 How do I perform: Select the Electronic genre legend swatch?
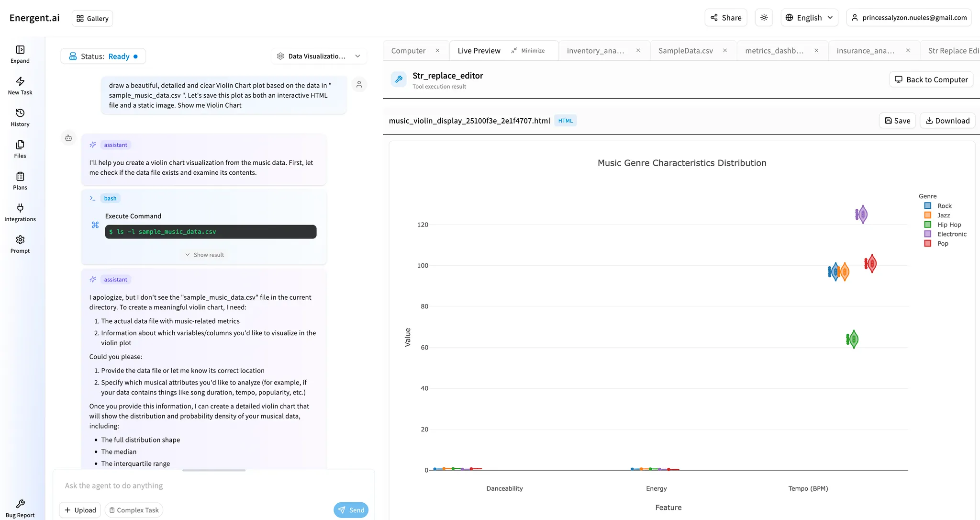coord(927,234)
